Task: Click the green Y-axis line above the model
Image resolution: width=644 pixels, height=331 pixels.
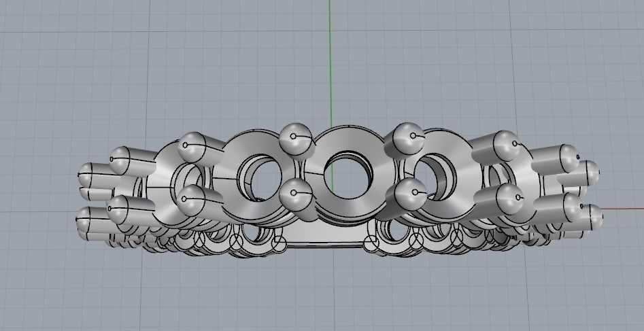Action: (330, 64)
